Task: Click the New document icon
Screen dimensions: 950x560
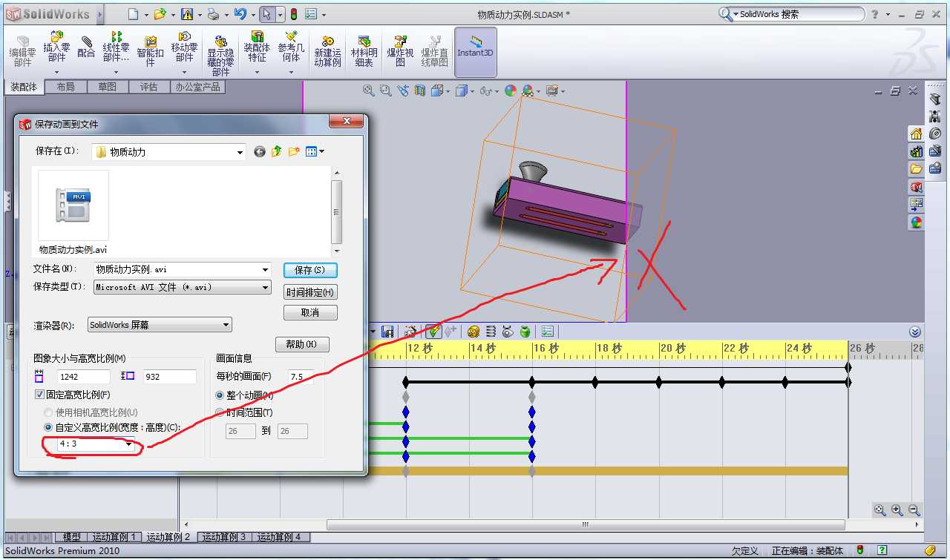Action: (133, 14)
